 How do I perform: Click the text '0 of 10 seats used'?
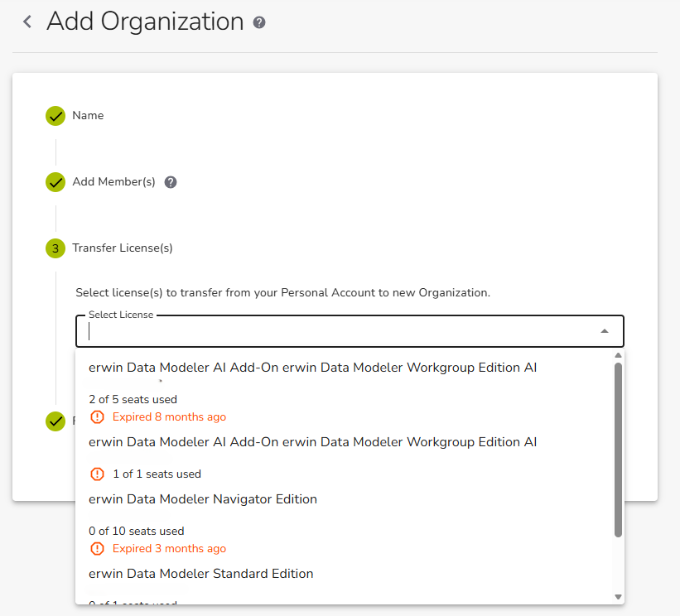point(136,531)
